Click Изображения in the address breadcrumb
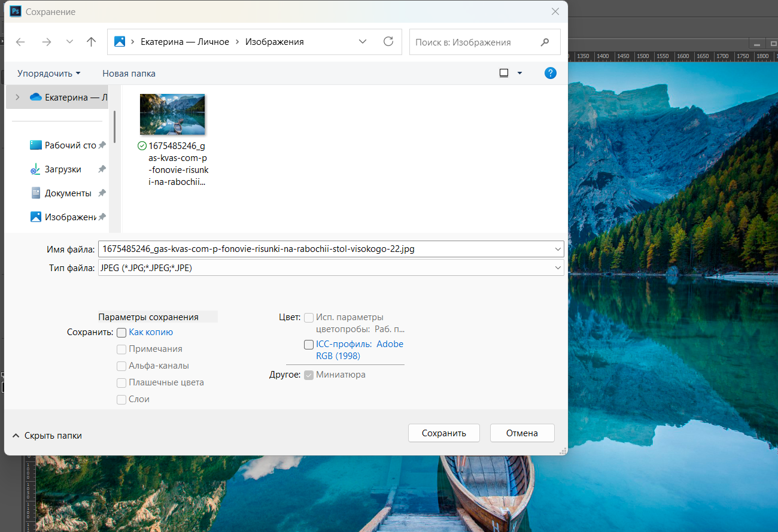778x532 pixels. (x=275, y=42)
